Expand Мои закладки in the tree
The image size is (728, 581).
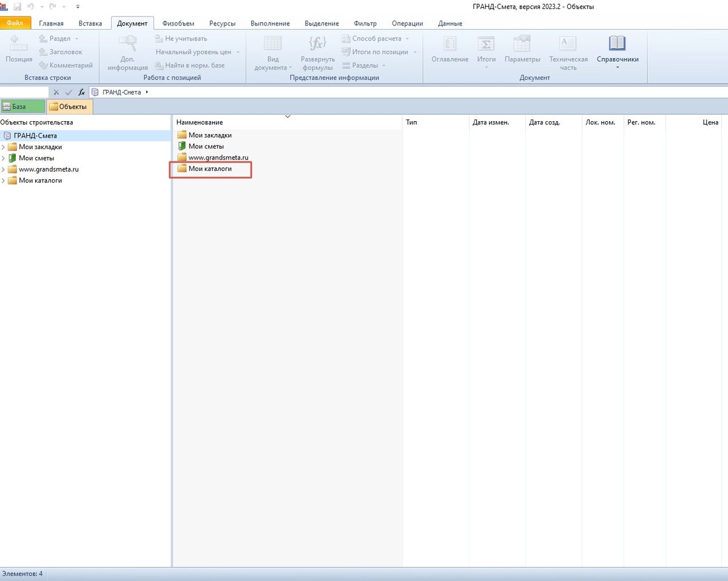pyautogui.click(x=4, y=147)
